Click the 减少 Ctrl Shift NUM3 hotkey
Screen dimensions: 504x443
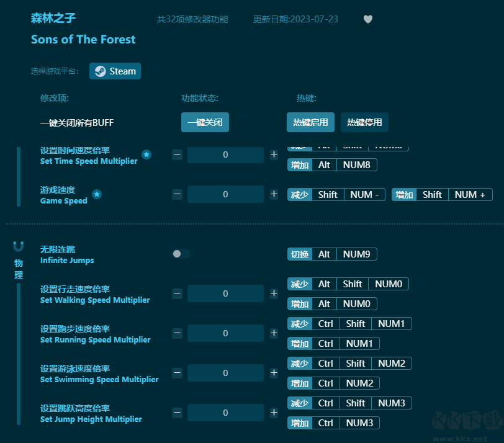click(x=349, y=403)
